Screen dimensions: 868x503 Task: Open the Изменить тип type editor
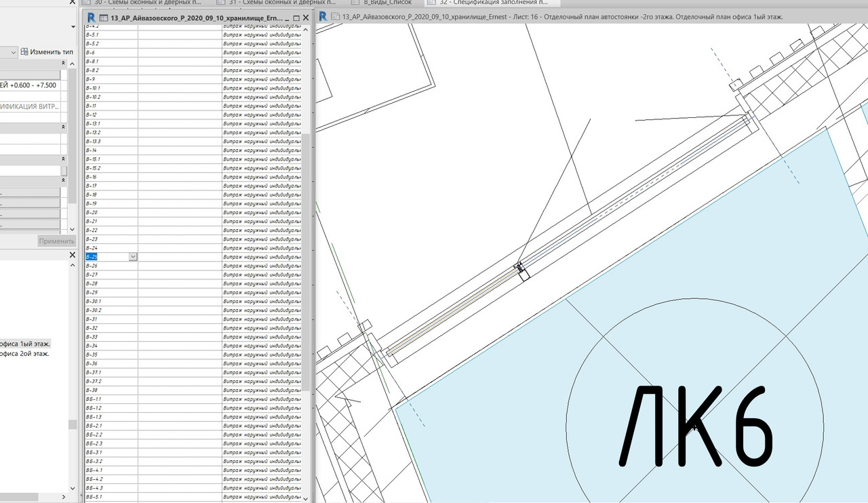pyautogui.click(x=47, y=52)
